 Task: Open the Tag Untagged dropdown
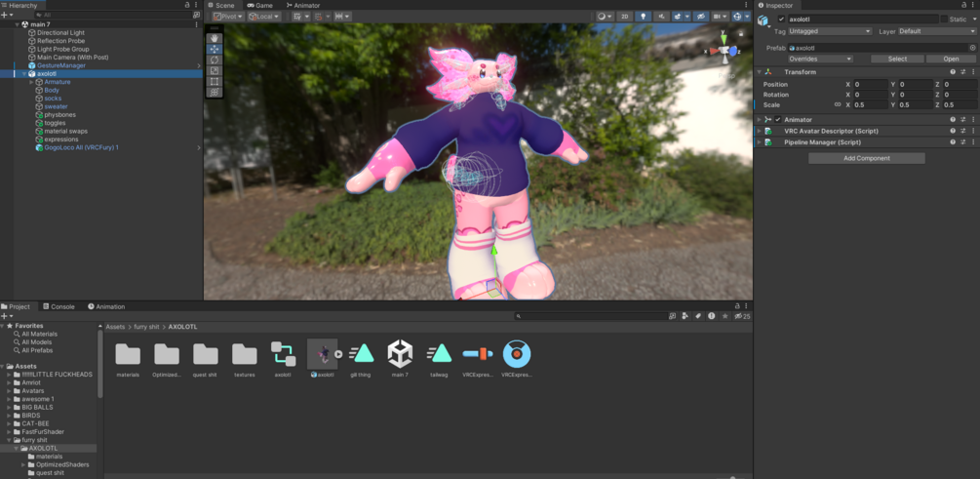click(x=830, y=31)
